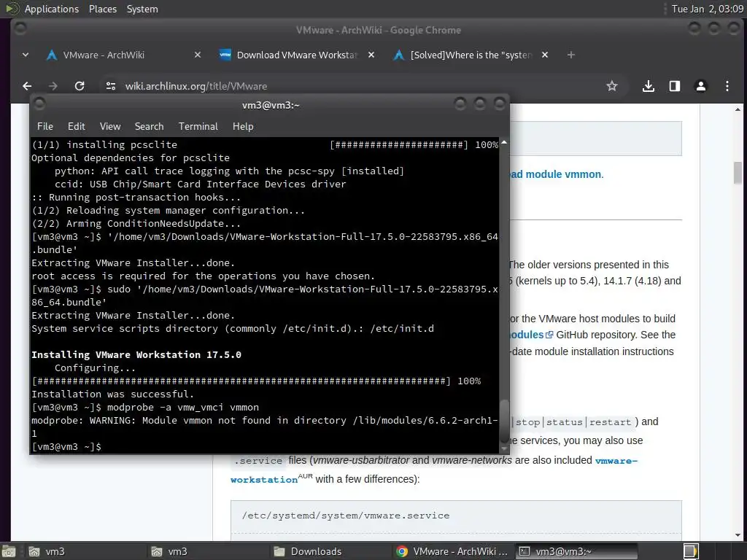Open Chrome profile icon
This screenshot has width=747, height=560.
[701, 86]
